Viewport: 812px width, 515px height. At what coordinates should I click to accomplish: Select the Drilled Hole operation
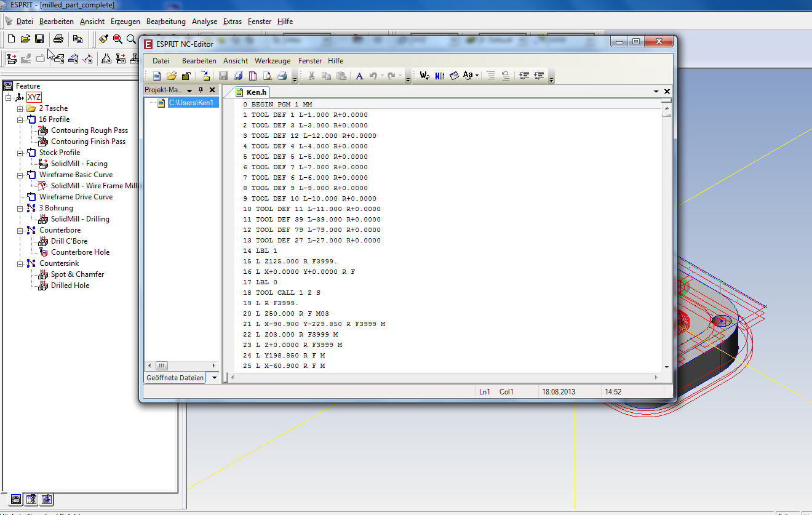(x=70, y=285)
